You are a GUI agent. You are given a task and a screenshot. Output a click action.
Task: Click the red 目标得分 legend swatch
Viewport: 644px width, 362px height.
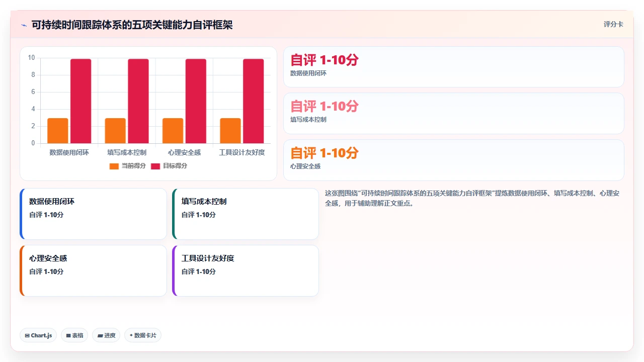click(x=155, y=166)
